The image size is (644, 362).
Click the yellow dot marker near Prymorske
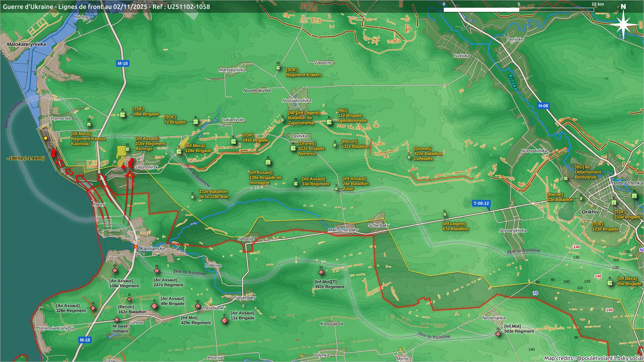coord(46,138)
